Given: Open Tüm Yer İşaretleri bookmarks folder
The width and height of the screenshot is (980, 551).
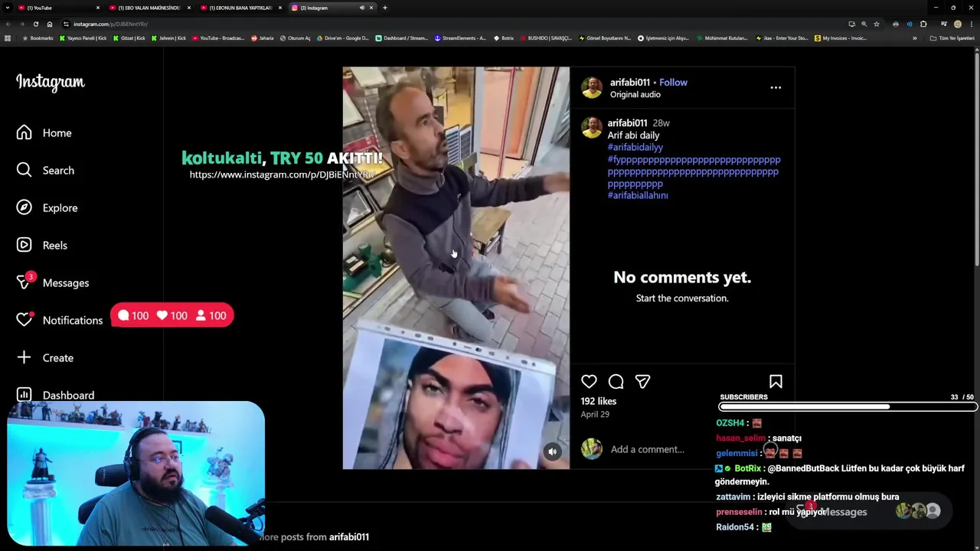Looking at the screenshot, I should coord(952,38).
